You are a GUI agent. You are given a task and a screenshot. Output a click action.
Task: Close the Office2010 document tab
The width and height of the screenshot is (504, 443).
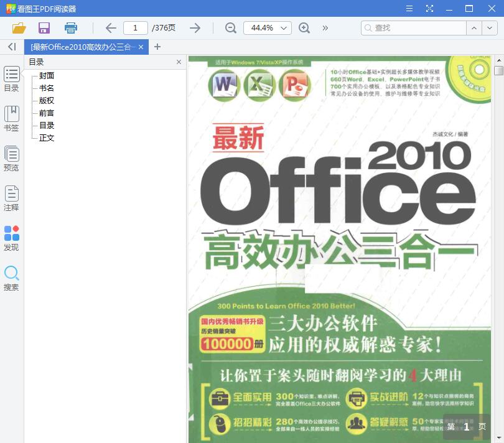pyautogui.click(x=141, y=47)
